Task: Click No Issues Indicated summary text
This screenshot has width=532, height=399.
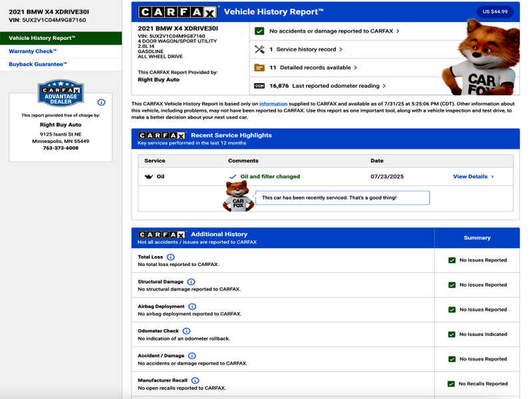Action: [x=483, y=334]
